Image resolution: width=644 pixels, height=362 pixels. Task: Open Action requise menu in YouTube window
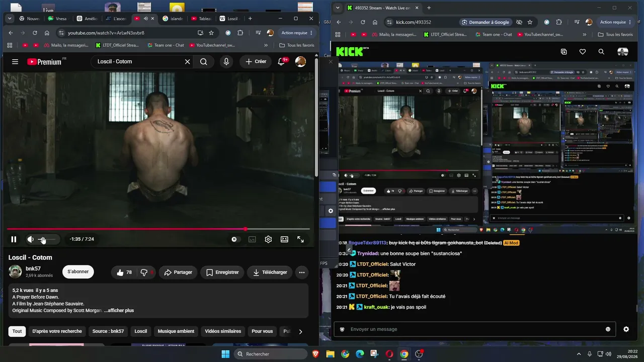click(297, 33)
